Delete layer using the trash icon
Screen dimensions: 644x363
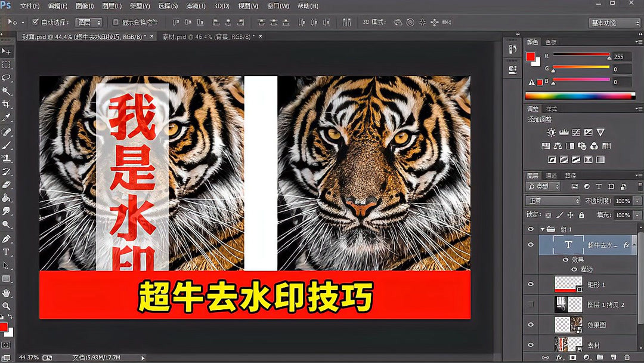627,357
